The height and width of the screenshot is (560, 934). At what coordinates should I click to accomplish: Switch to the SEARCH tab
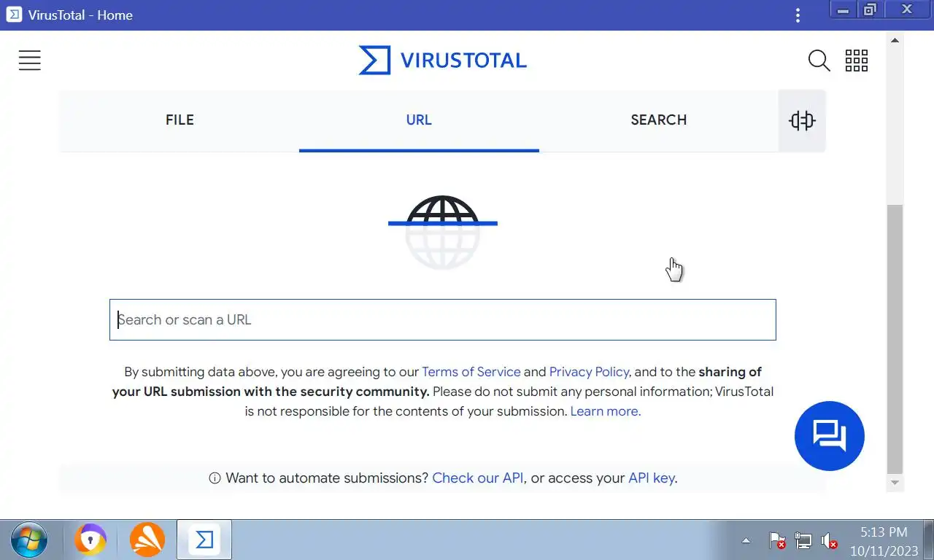click(659, 120)
